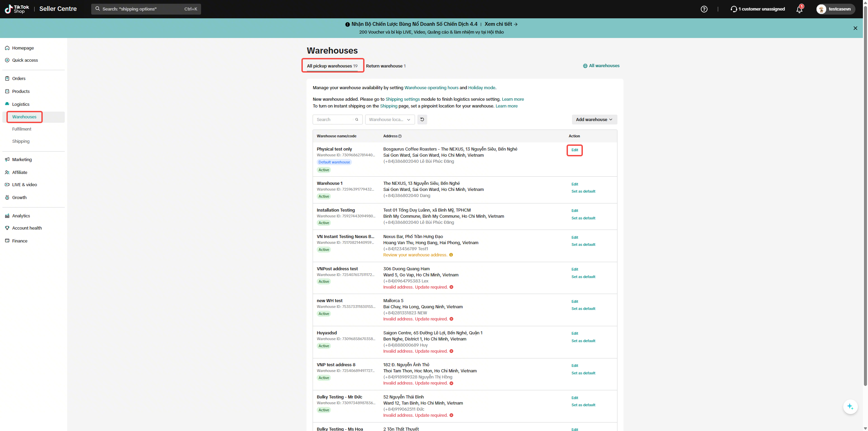Click the headset customer unassigned icon
Image resolution: width=868 pixels, height=431 pixels.
coord(734,9)
